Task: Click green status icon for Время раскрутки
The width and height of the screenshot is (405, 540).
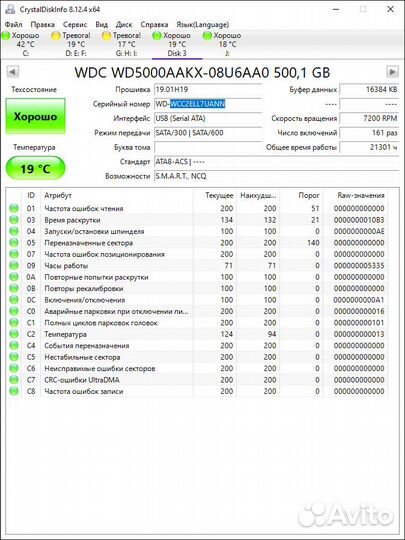Action: point(14,220)
